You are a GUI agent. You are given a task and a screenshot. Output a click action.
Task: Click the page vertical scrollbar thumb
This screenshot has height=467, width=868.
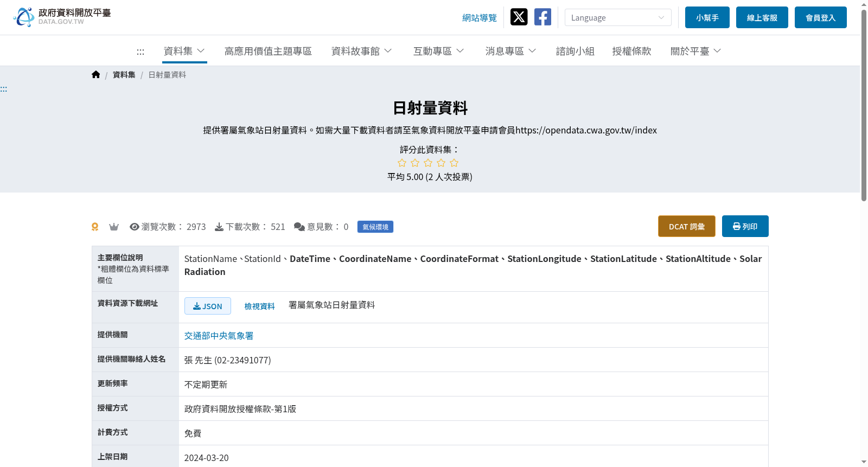864,105
